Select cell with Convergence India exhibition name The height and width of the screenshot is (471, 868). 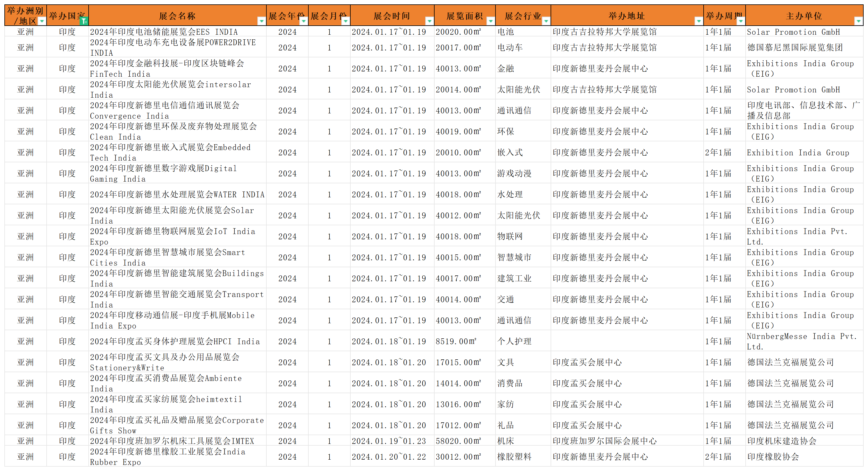(x=178, y=110)
